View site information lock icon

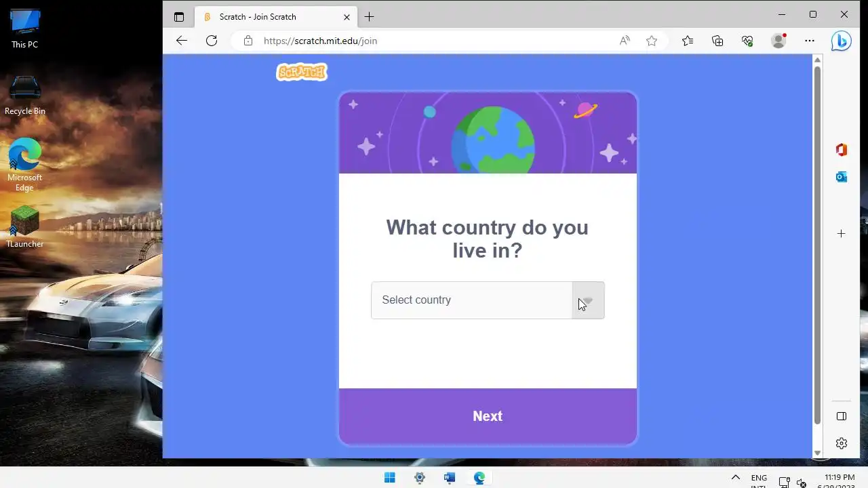(248, 41)
